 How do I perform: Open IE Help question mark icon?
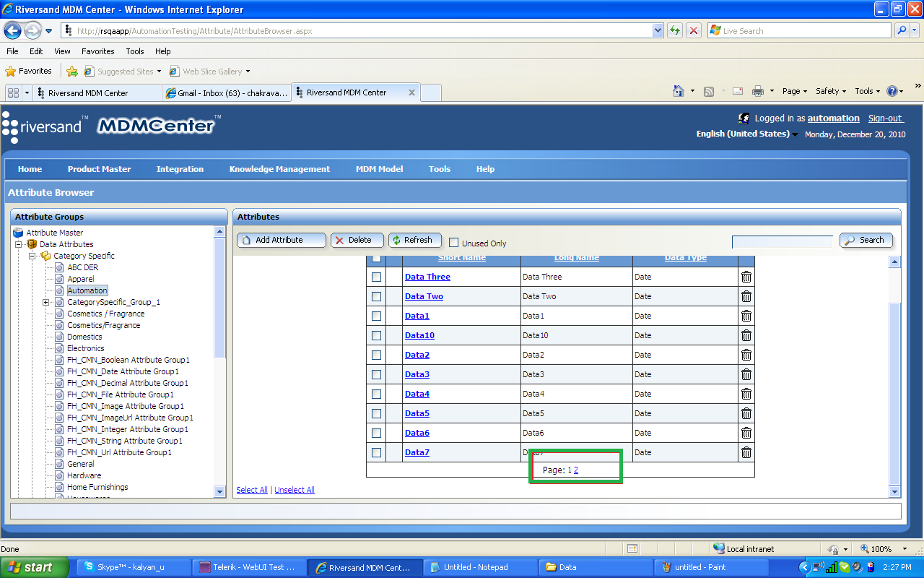pyautogui.click(x=892, y=91)
